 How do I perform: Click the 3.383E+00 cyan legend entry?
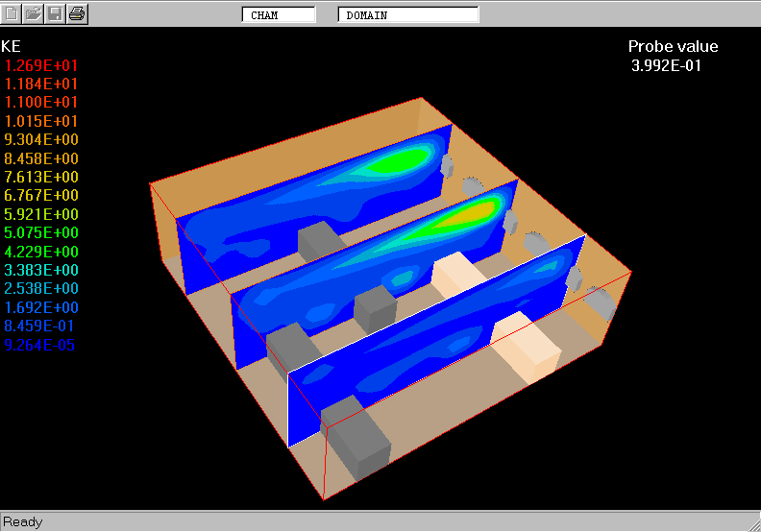click(41, 270)
